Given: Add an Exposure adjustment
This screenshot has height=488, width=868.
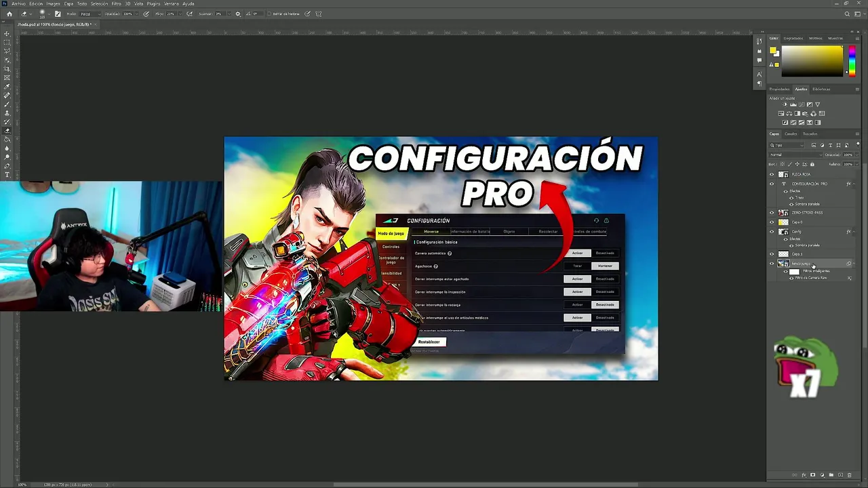Looking at the screenshot, I should click(x=810, y=104).
